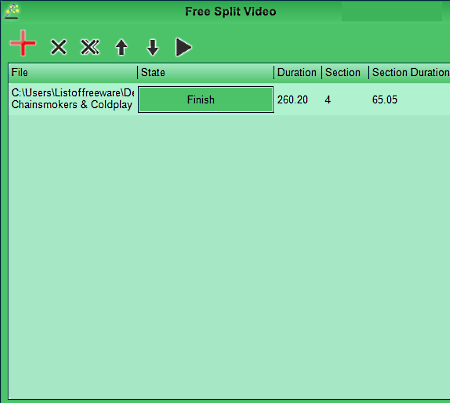Click the 260.20 duration value

(x=293, y=100)
